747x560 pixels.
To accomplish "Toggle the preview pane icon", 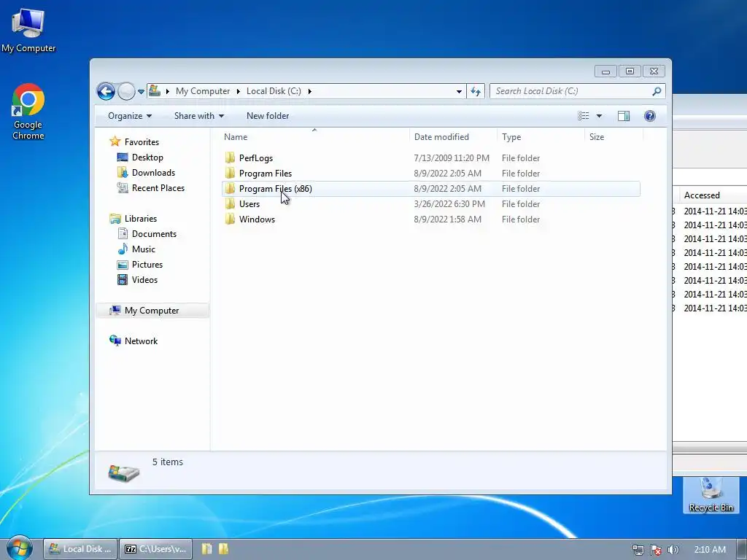I will (624, 116).
